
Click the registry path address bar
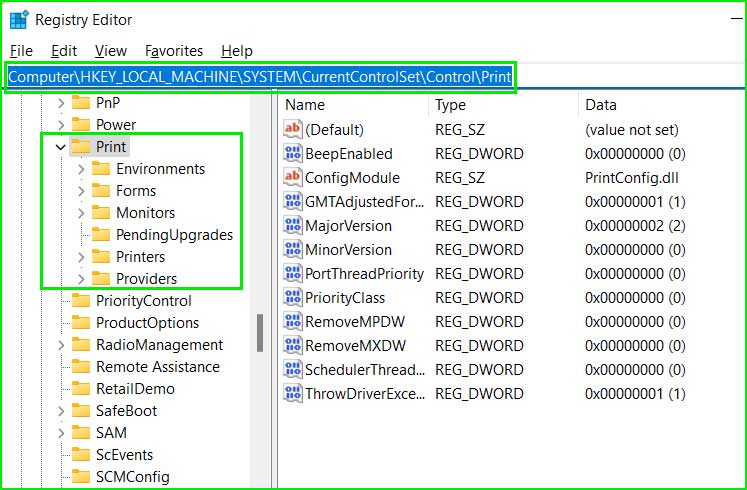click(260, 77)
